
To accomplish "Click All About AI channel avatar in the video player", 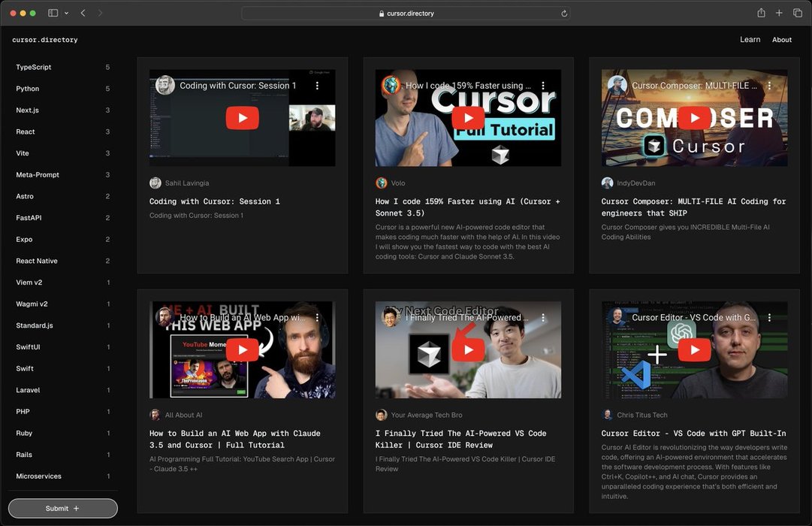I will (165, 317).
